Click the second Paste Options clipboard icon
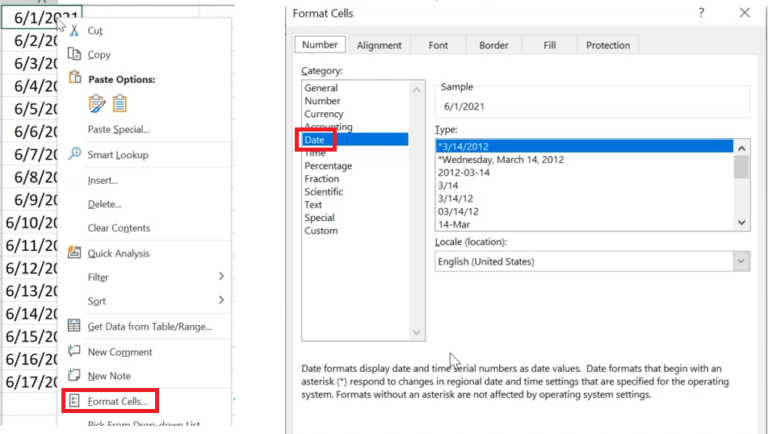This screenshot has width=768, height=434. (119, 103)
